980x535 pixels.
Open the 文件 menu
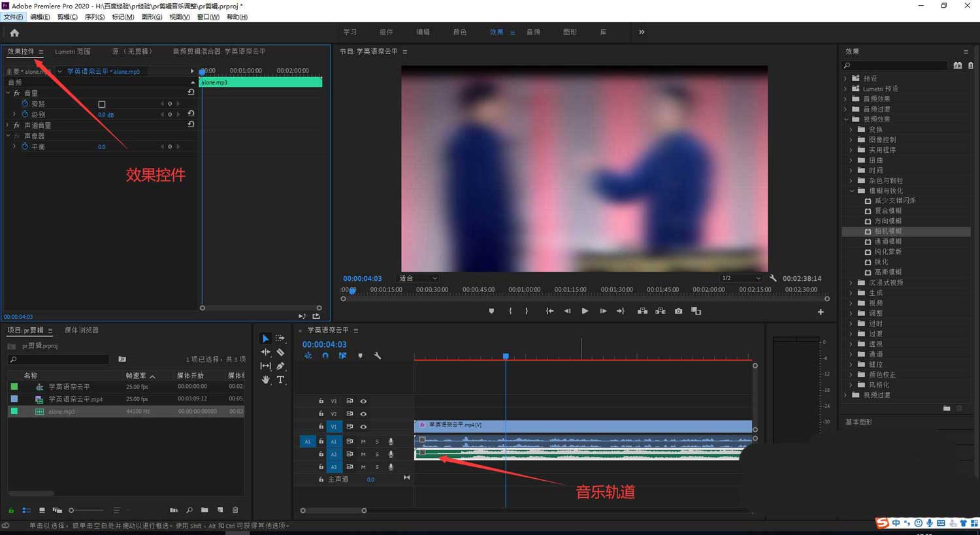click(x=12, y=17)
